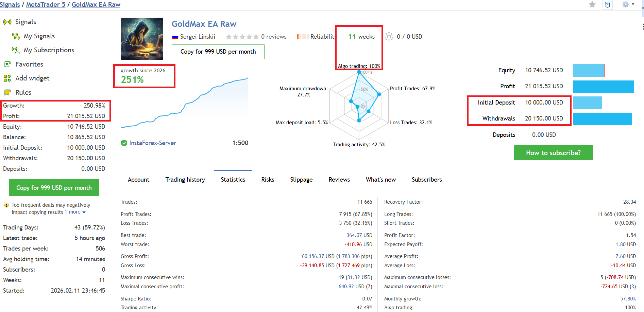Screen dimensions: 644x312
Task: Open the gear settings dropdown
Action: [628, 4]
